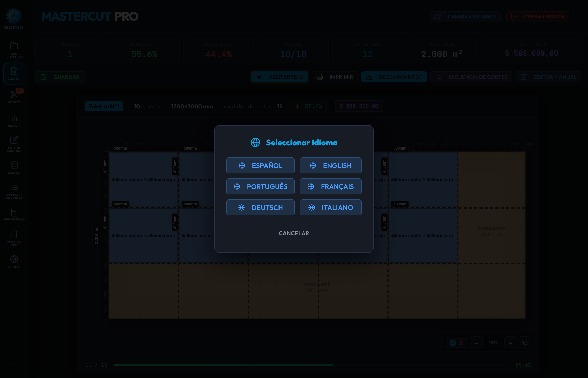
Task: Click the Área Útil 2.000 m² card
Action: click(442, 51)
